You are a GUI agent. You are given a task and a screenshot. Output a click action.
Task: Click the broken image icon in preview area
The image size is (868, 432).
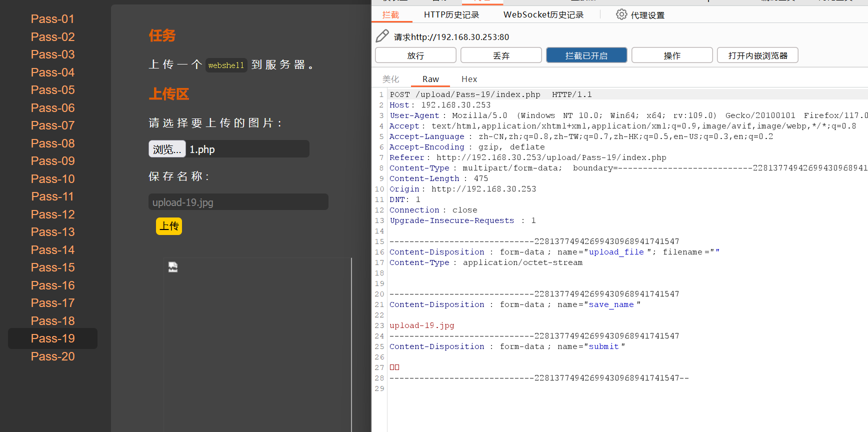click(173, 267)
